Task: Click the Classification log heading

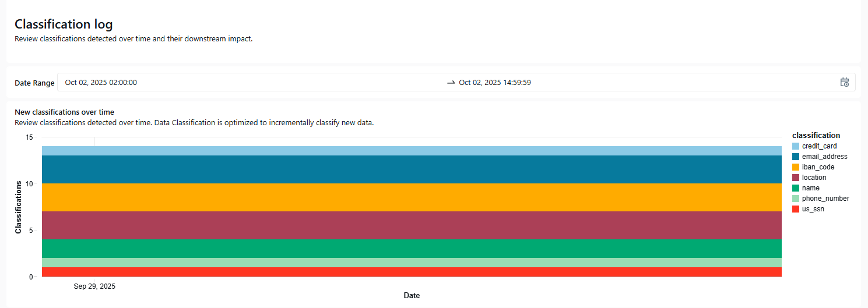Action: pyautogui.click(x=64, y=24)
